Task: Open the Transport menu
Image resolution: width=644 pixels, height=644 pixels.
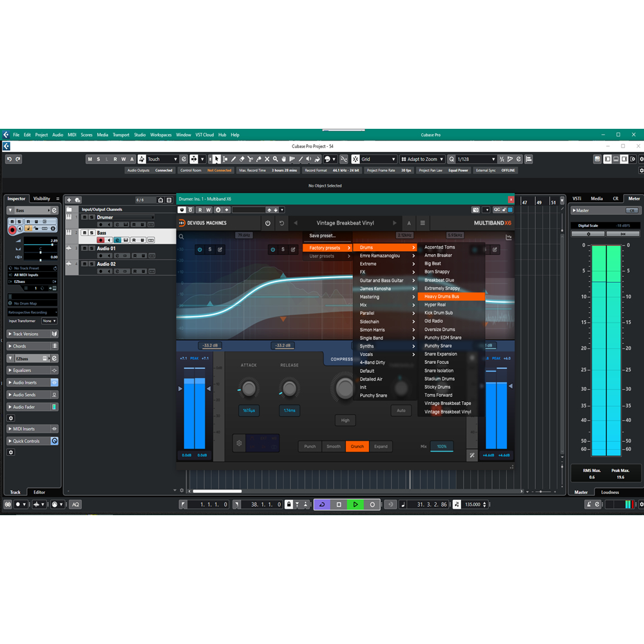Action: coord(121,135)
